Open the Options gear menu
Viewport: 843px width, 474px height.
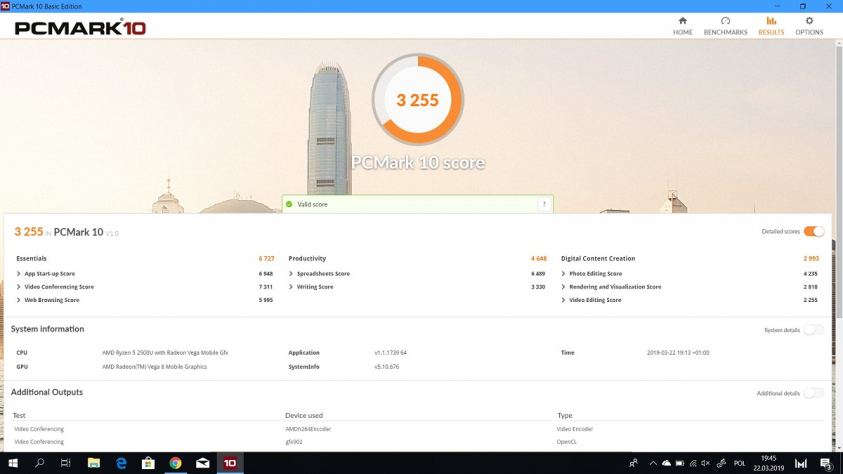coord(809,26)
